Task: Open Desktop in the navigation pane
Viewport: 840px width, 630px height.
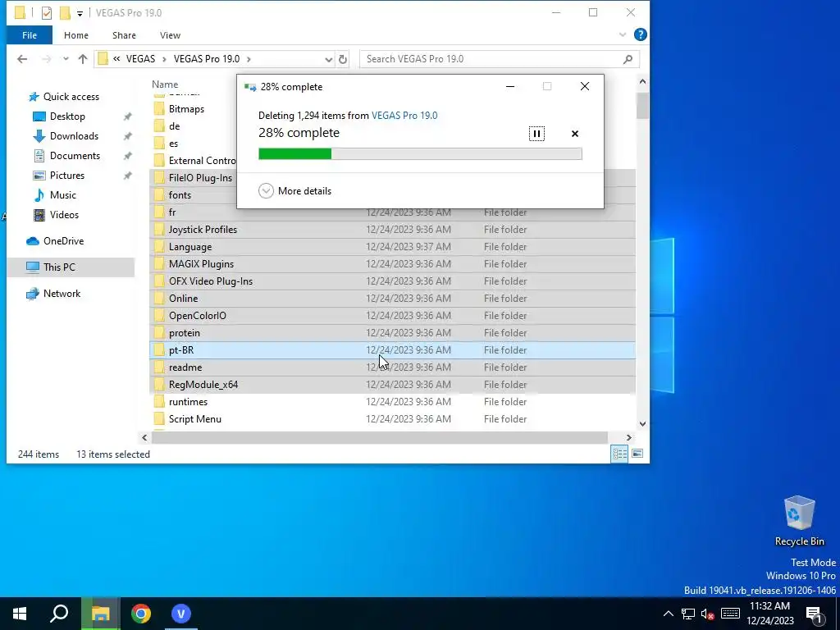Action: click(x=67, y=116)
